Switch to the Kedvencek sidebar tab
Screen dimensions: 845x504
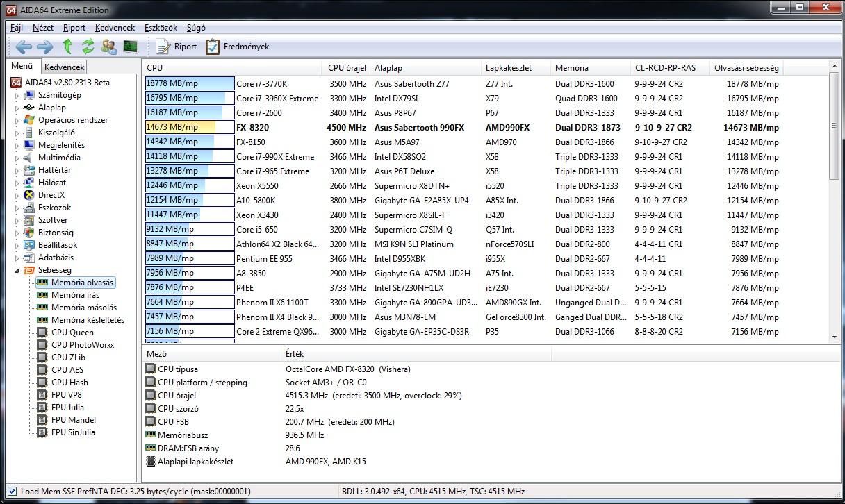pos(64,67)
